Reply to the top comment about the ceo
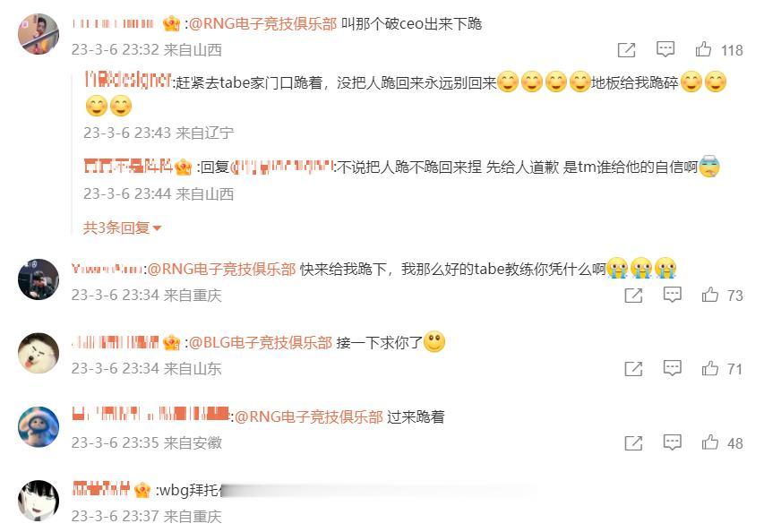764x532 pixels. click(665, 49)
